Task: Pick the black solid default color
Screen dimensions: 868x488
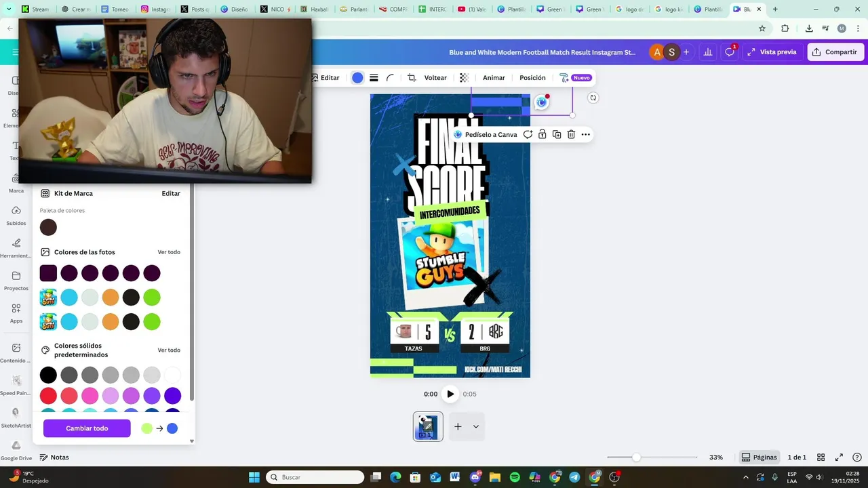Action: click(48, 375)
